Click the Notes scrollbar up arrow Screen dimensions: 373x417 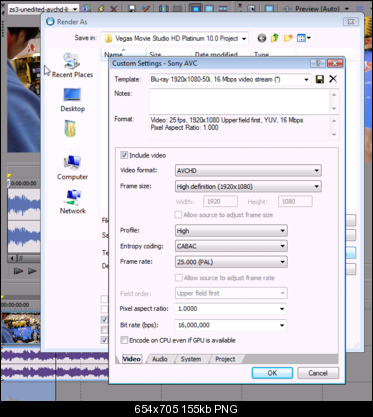(x=334, y=95)
